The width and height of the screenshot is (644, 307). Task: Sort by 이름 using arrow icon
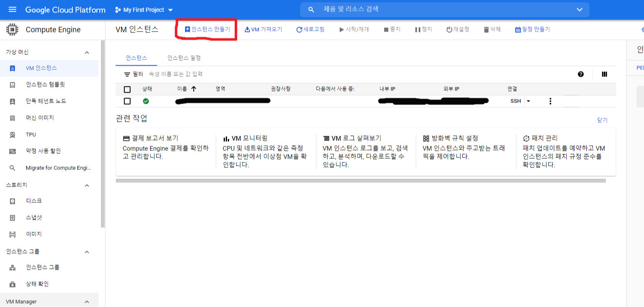193,89
